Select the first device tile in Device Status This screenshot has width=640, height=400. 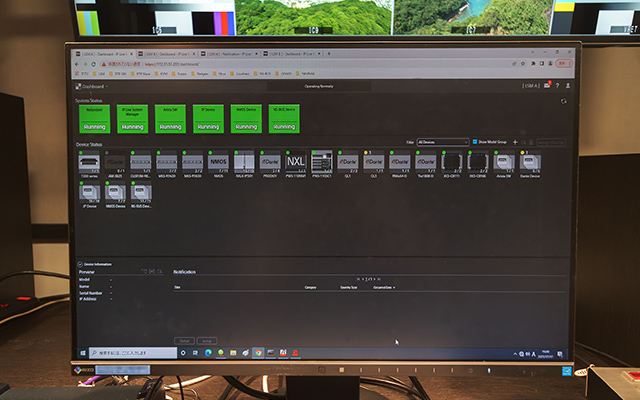coord(88,161)
